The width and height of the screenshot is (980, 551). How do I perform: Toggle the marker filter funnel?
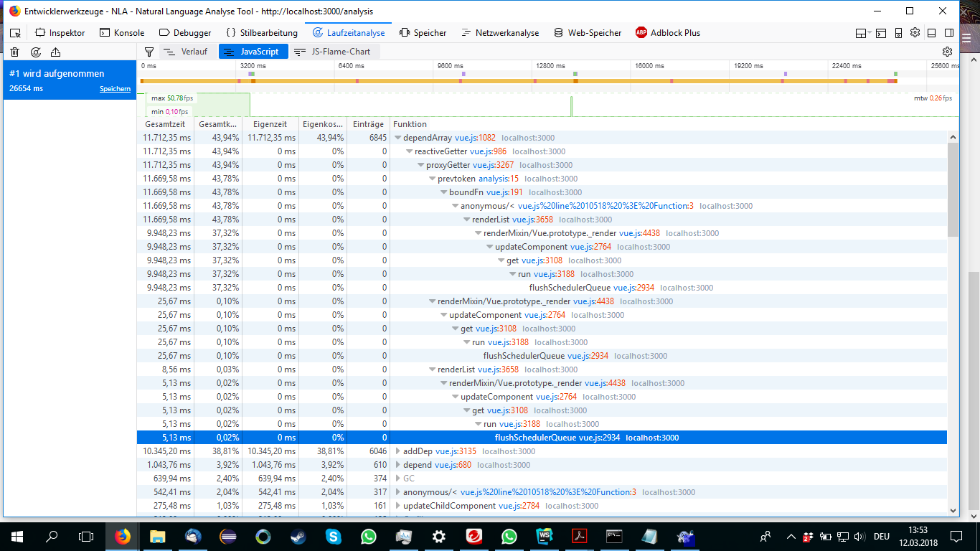click(149, 52)
